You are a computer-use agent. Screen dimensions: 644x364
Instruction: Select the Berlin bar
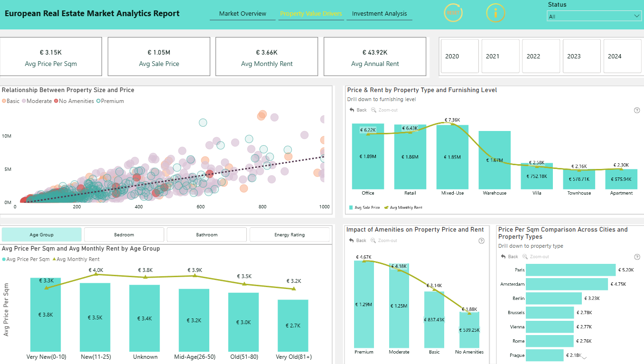(x=554, y=299)
